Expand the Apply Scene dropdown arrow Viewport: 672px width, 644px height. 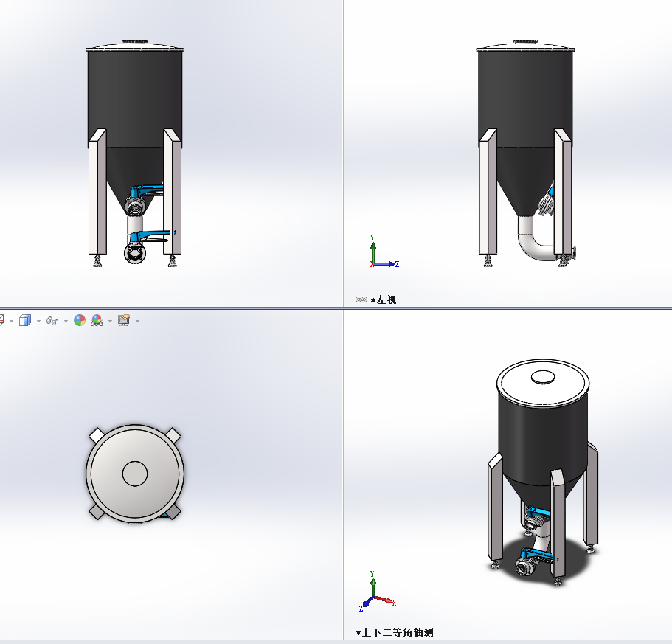tap(110, 321)
